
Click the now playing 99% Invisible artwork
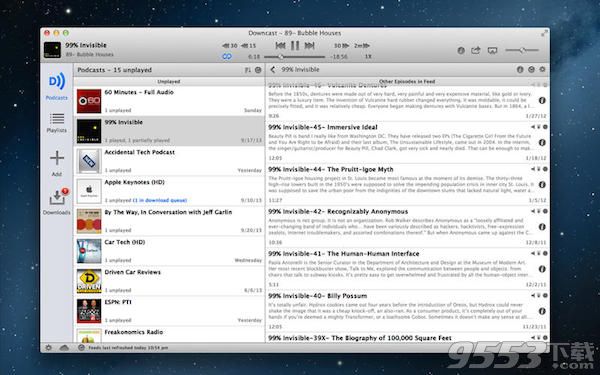coord(52,50)
